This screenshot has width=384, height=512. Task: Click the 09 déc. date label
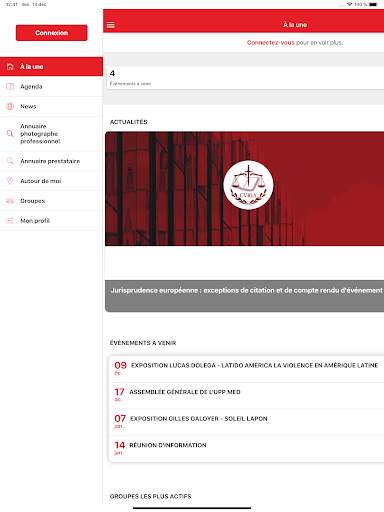120,368
